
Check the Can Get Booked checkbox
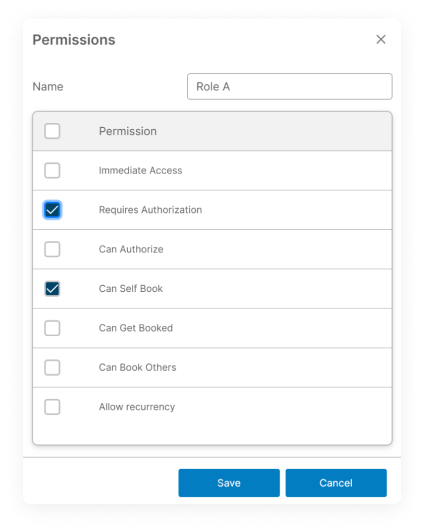click(52, 328)
